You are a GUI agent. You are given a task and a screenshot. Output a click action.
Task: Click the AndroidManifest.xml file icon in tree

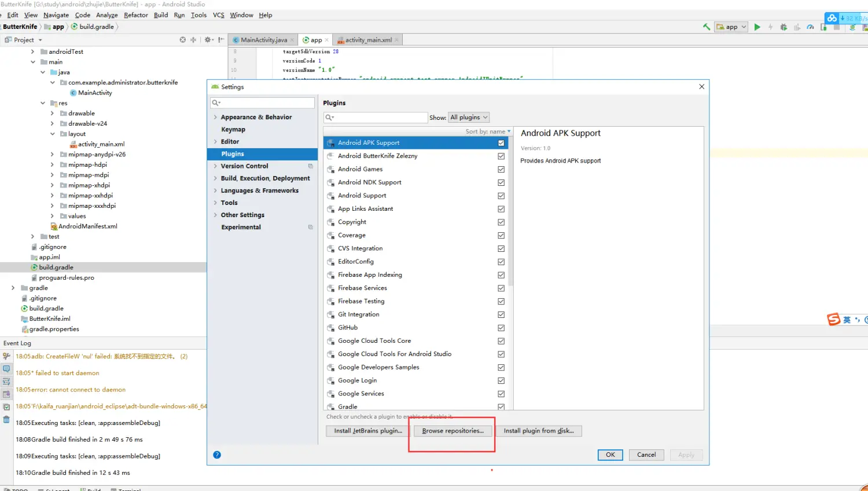(53, 226)
